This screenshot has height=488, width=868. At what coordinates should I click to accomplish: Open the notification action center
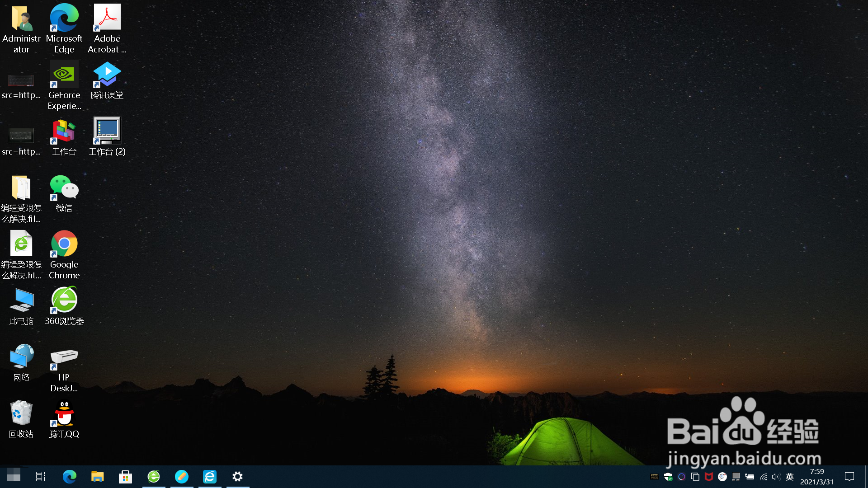tap(849, 477)
